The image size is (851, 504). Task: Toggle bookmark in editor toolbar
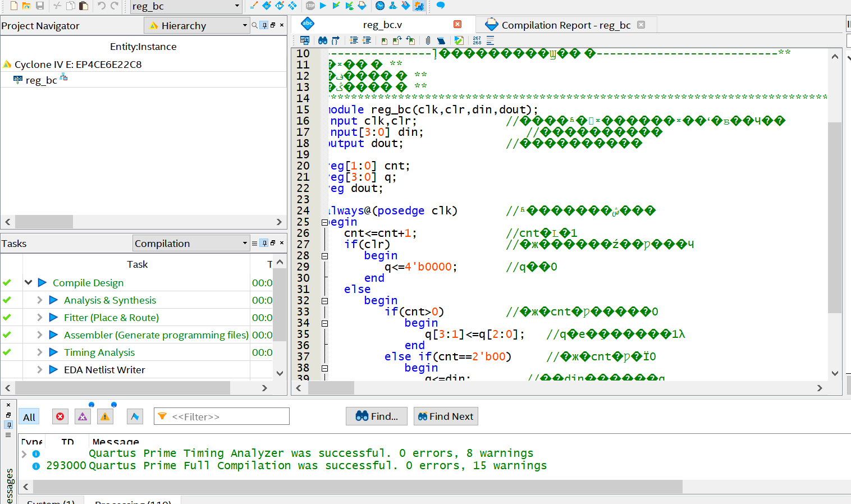[385, 40]
